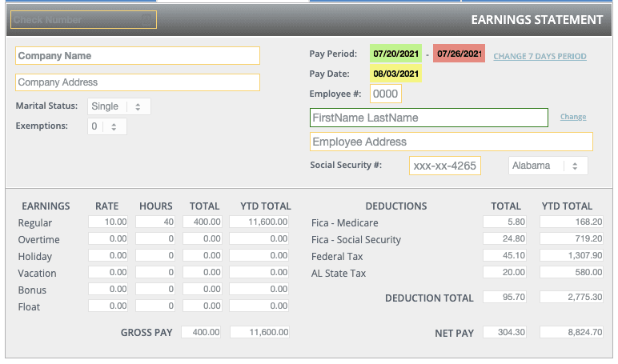Click the FirstName LastName field
The image size is (618, 364).
point(429,118)
